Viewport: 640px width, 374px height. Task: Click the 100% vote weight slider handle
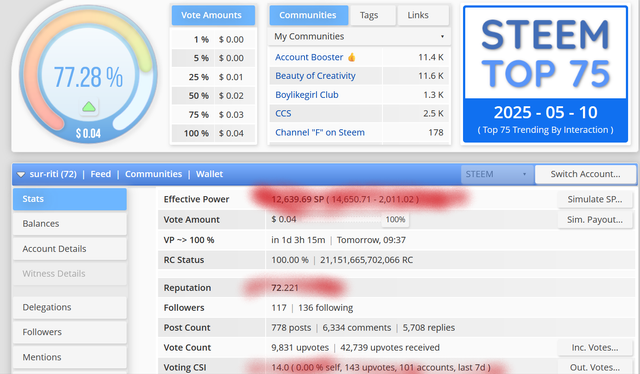(395, 220)
